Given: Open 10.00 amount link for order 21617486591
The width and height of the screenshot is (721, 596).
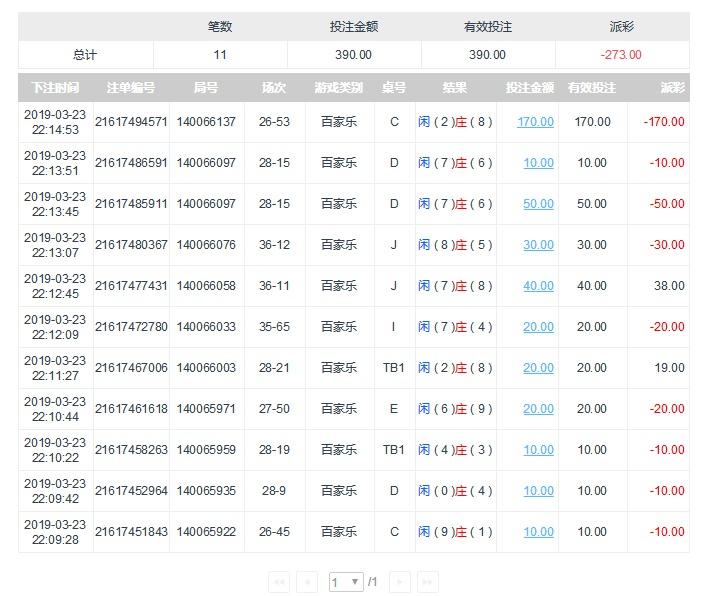Looking at the screenshot, I should pos(538,163).
